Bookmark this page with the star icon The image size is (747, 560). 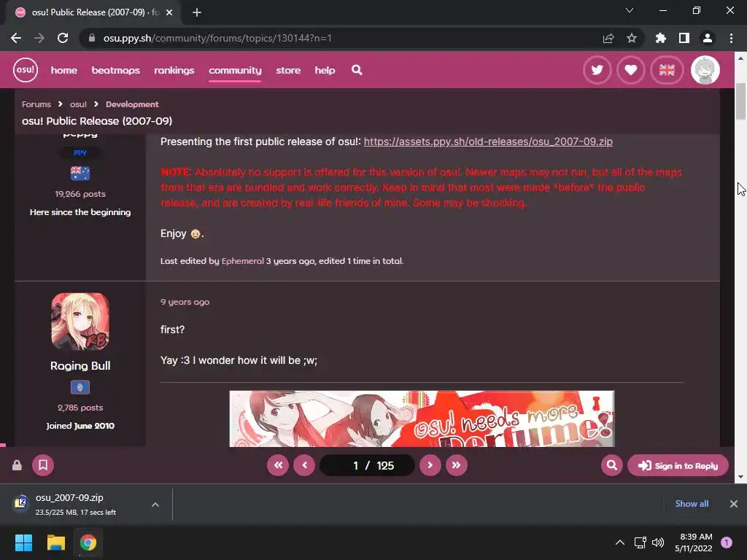(632, 38)
